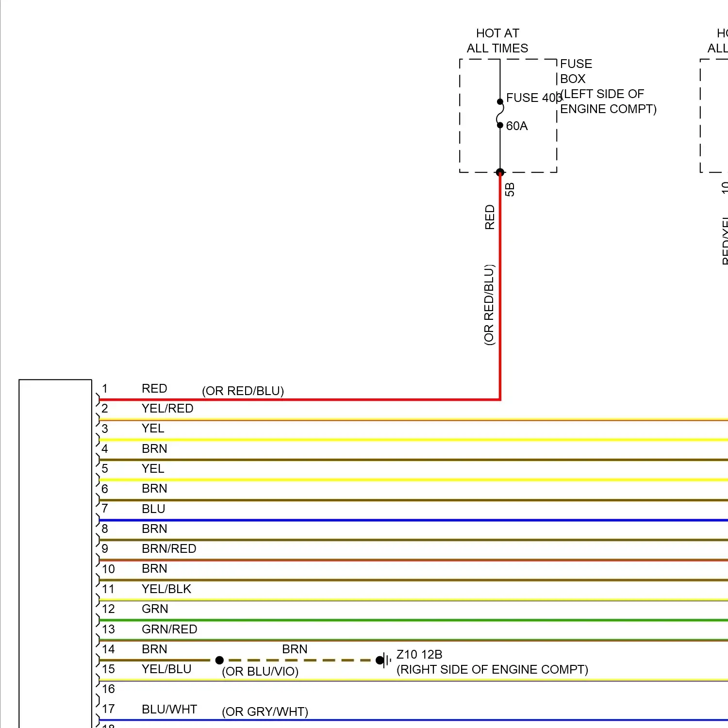Image resolution: width=728 pixels, height=728 pixels.
Task: Select the 'YEL/RED' label at pin 2
Action: point(167,408)
